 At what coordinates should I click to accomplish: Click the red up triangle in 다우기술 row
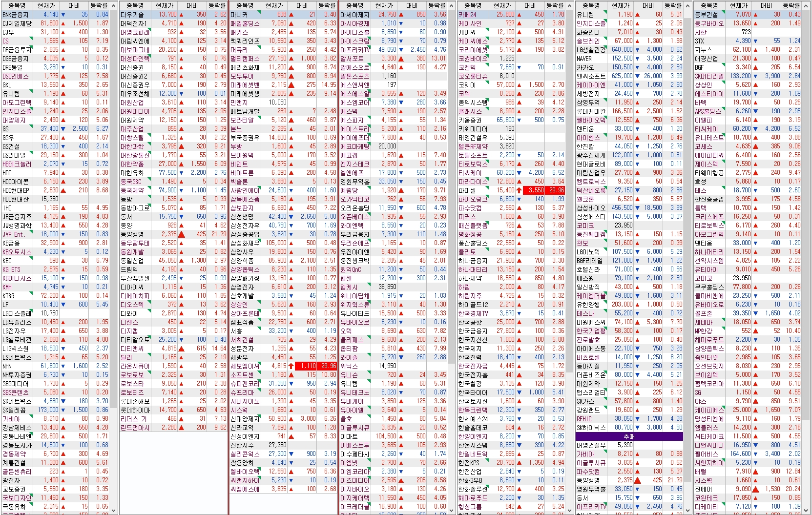tap(181, 15)
